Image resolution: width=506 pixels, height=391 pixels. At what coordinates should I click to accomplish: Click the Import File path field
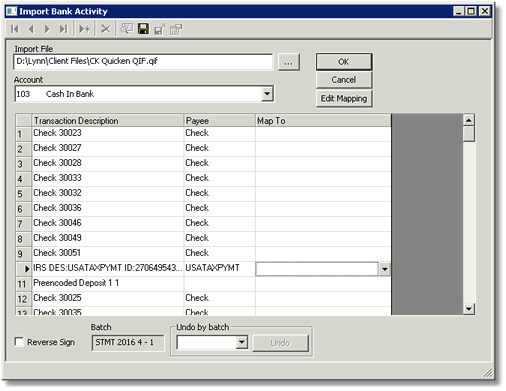143,62
